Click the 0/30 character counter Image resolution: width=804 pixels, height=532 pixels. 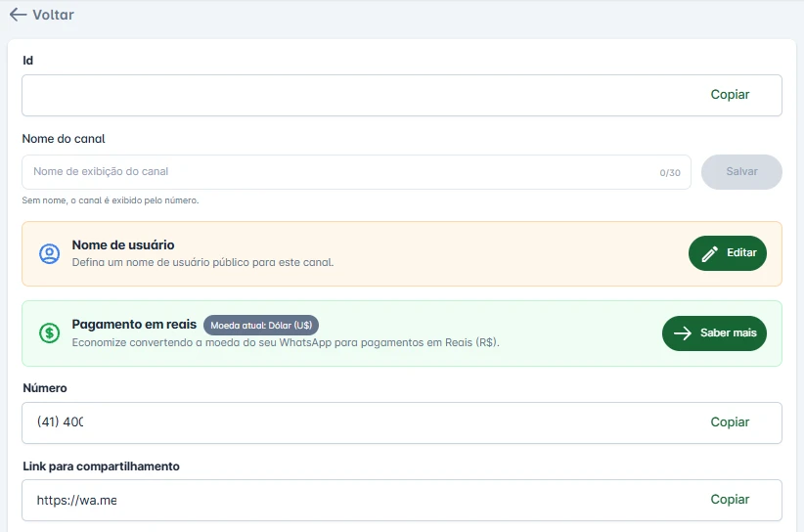pos(670,173)
